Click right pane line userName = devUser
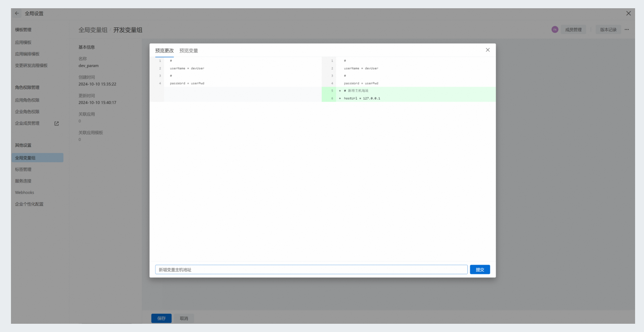The height and width of the screenshot is (332, 644). (x=361, y=68)
